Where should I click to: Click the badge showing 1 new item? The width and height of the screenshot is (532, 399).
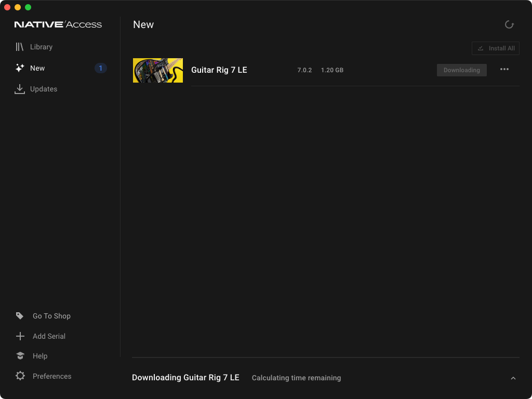[100, 68]
